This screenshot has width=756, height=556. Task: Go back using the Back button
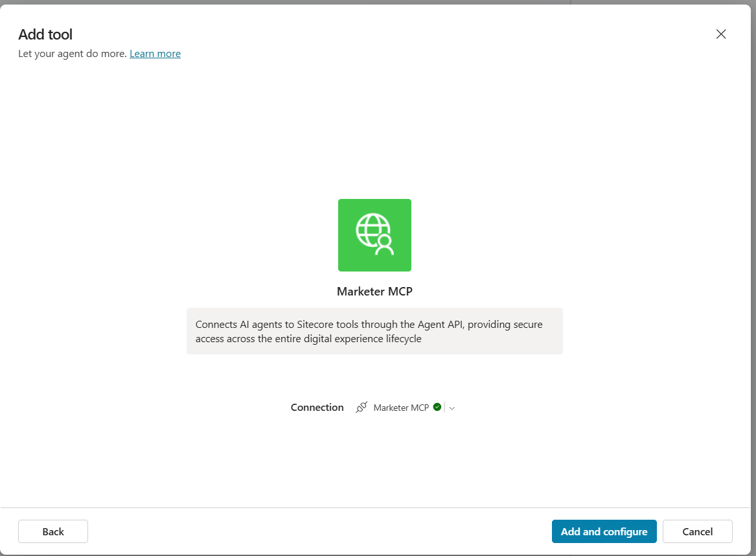click(x=53, y=531)
